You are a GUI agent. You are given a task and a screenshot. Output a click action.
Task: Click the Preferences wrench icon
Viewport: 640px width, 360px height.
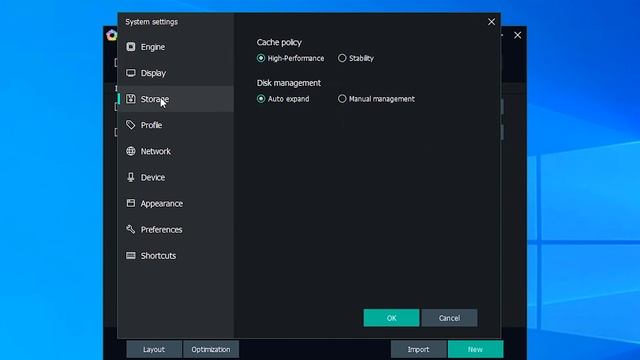[x=131, y=229]
